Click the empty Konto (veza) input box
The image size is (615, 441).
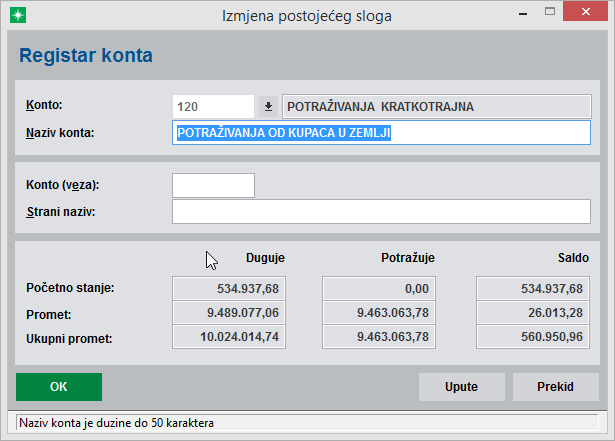tap(213, 185)
